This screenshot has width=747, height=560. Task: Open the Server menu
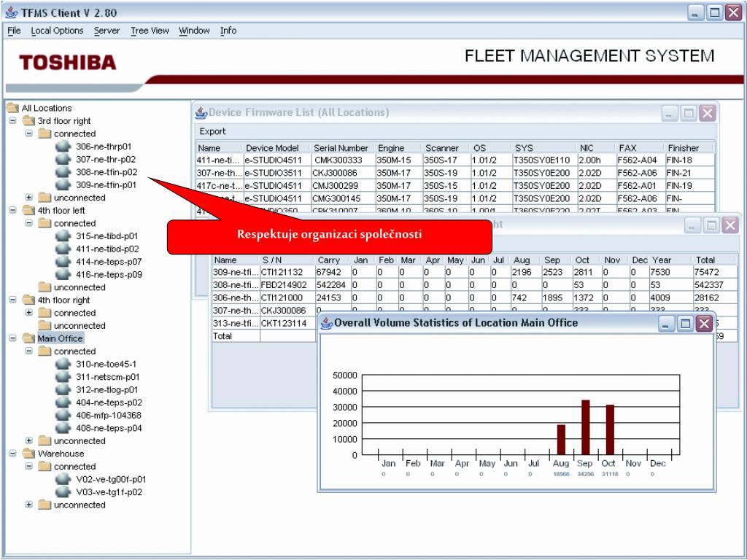point(107,31)
